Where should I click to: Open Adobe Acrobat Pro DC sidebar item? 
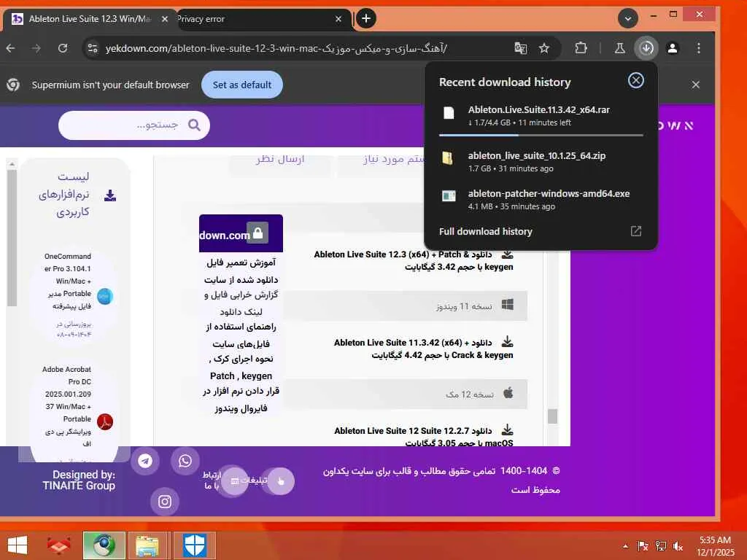(x=66, y=405)
